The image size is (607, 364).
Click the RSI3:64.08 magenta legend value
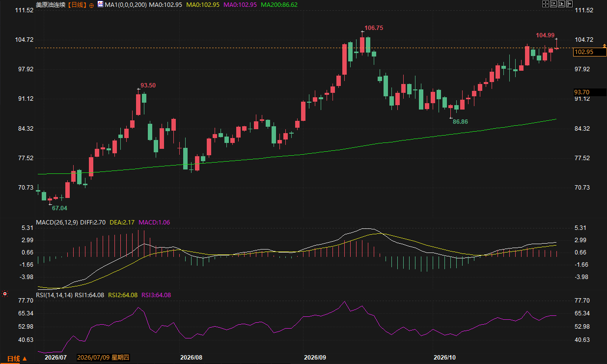coord(156,295)
